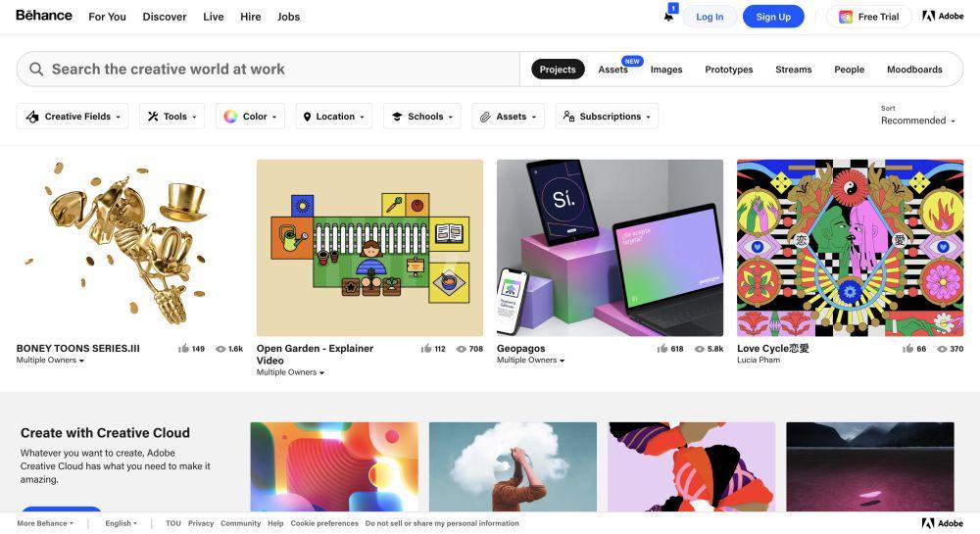The height and width of the screenshot is (534, 980).
Task: Open the Open Garden garden illustration thumbnail
Action: click(370, 248)
